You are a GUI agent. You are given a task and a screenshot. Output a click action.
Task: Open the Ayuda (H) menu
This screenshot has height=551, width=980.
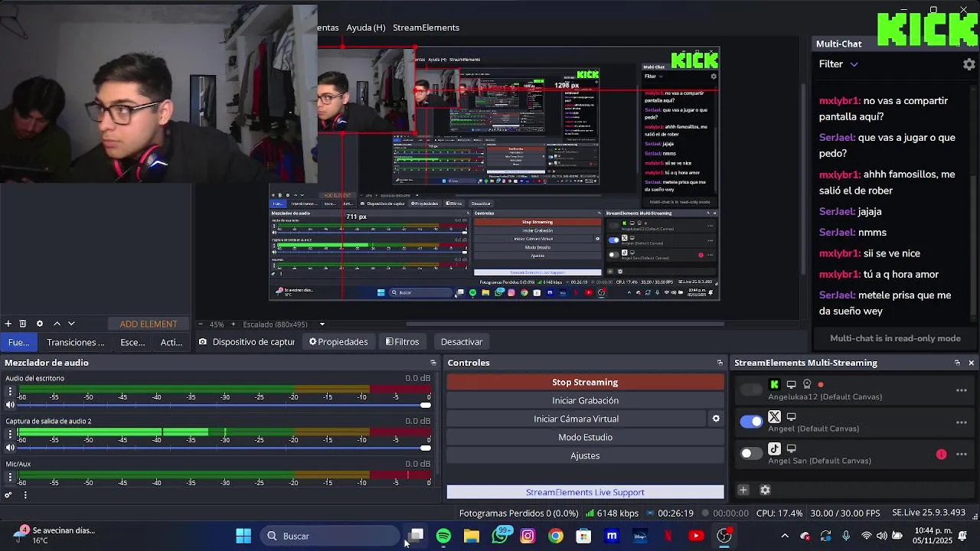pyautogui.click(x=366, y=28)
